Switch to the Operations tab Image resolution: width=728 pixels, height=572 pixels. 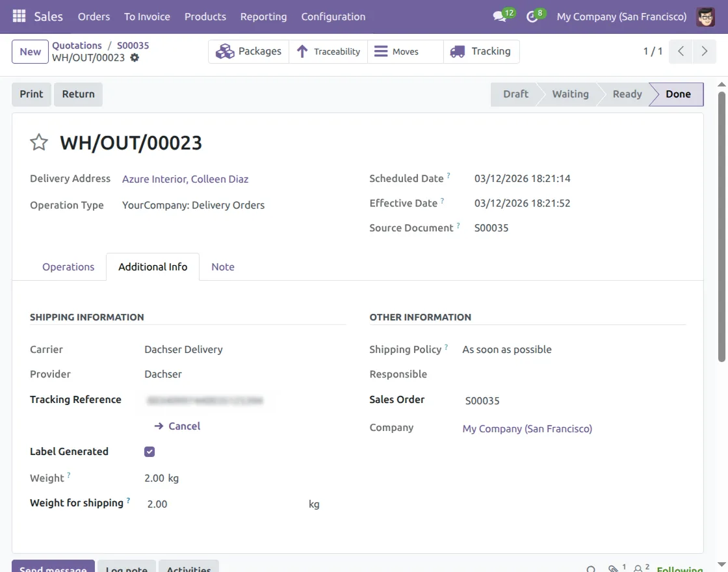[68, 266]
